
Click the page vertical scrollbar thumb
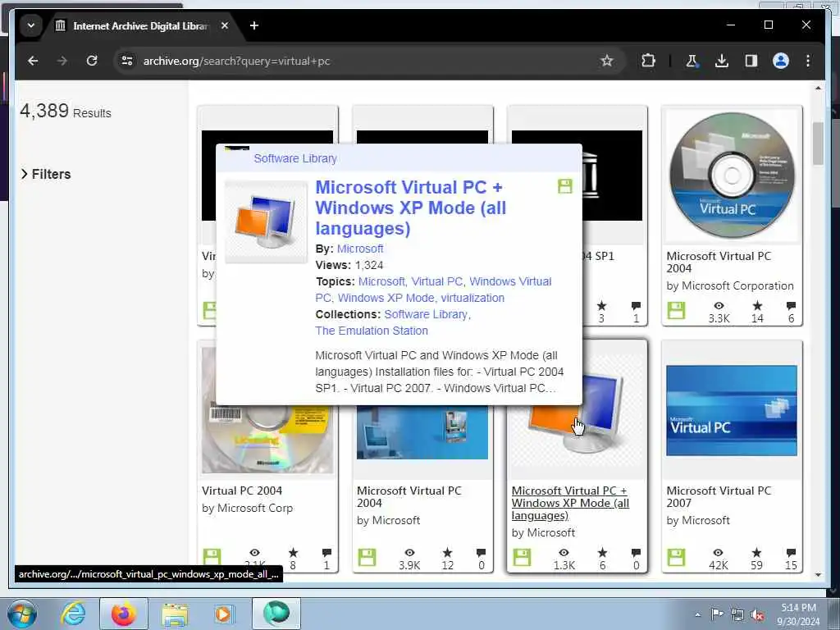(x=818, y=144)
